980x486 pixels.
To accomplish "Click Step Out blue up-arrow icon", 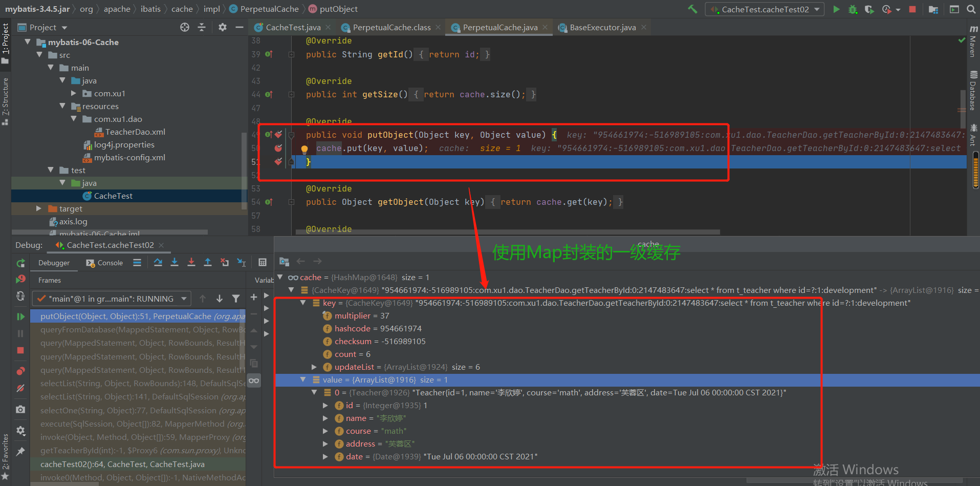I will pos(208,262).
